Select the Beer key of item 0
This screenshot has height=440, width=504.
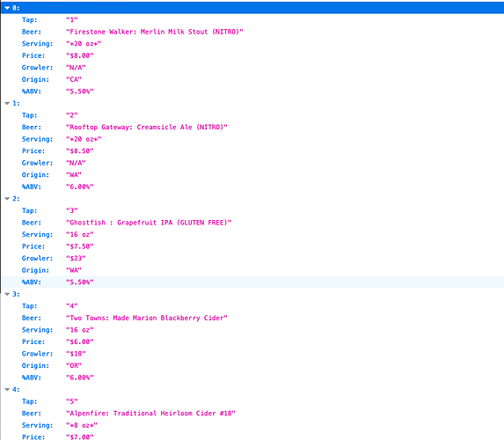pyautogui.click(x=32, y=32)
